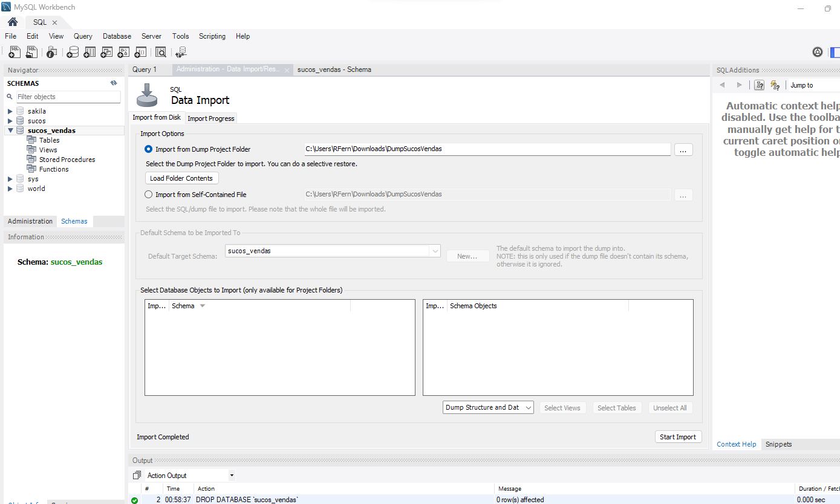Click the Output panel list icon
This screenshot has height=504, width=840.
[137, 476]
